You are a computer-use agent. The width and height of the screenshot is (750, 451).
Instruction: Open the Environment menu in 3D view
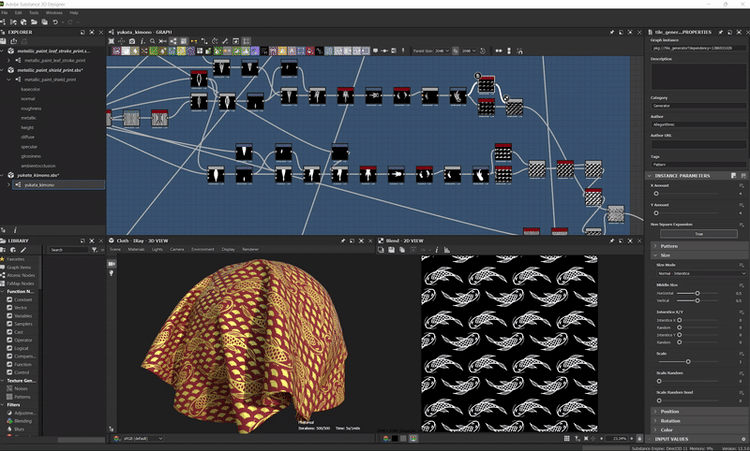pyautogui.click(x=203, y=249)
